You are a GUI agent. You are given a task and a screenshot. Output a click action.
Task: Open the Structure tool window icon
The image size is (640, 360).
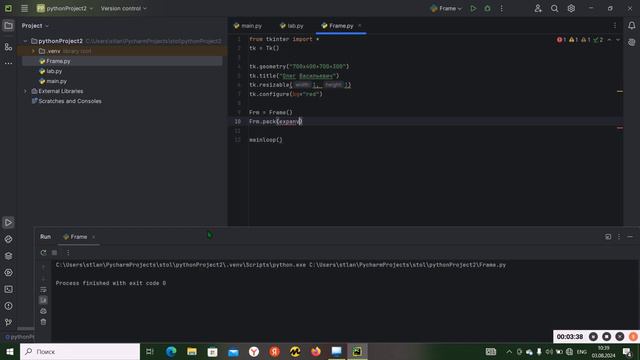pos(8,47)
